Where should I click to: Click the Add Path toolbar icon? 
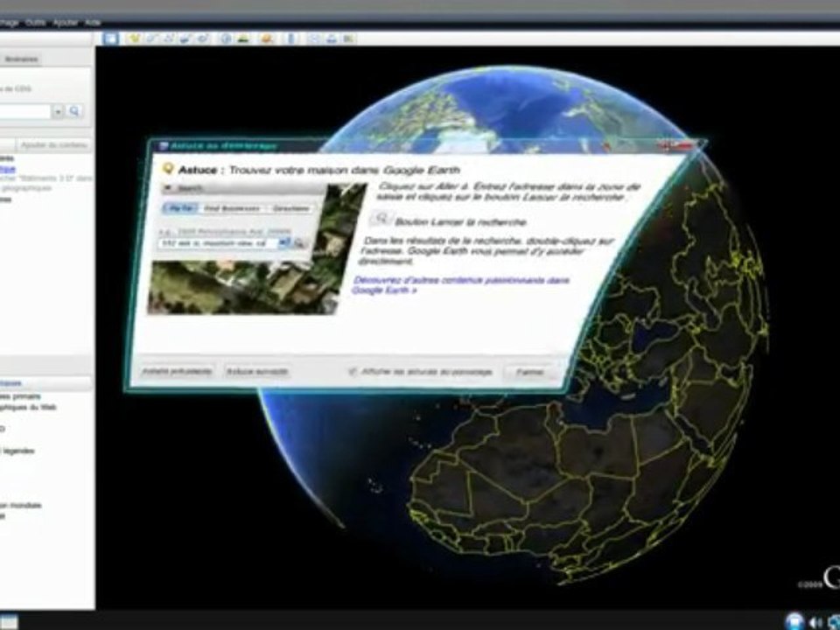[169, 38]
